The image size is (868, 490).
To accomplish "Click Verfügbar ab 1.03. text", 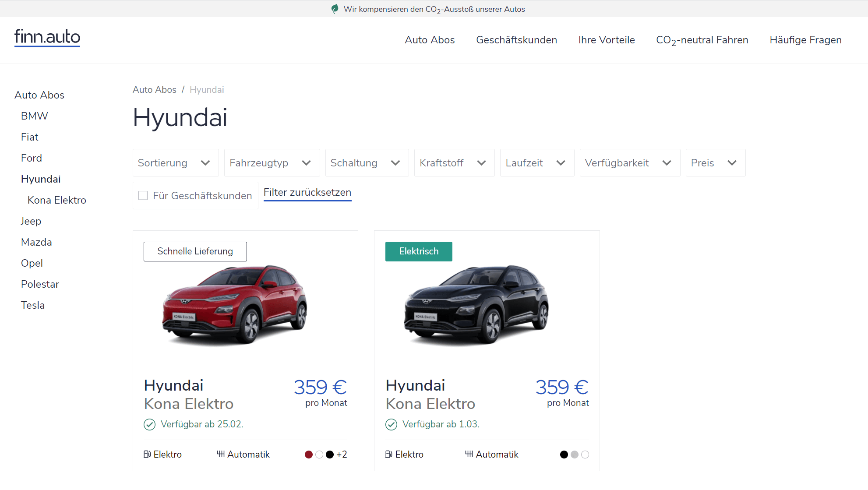I will pos(441,424).
